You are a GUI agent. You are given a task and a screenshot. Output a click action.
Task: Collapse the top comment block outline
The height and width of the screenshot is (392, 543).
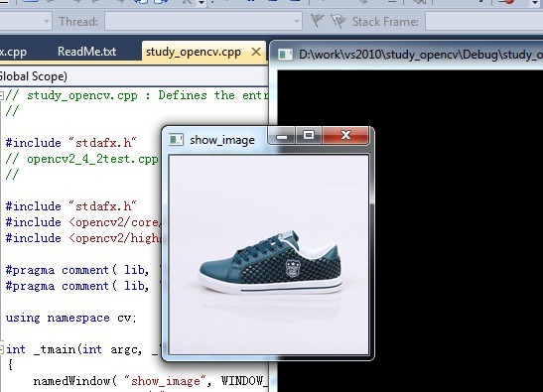coord(2,95)
